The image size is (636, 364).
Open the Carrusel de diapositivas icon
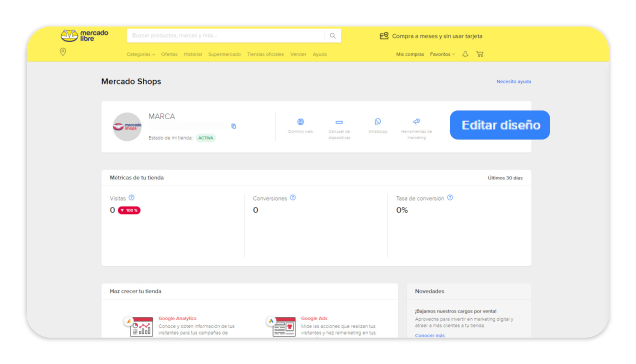pyautogui.click(x=339, y=122)
